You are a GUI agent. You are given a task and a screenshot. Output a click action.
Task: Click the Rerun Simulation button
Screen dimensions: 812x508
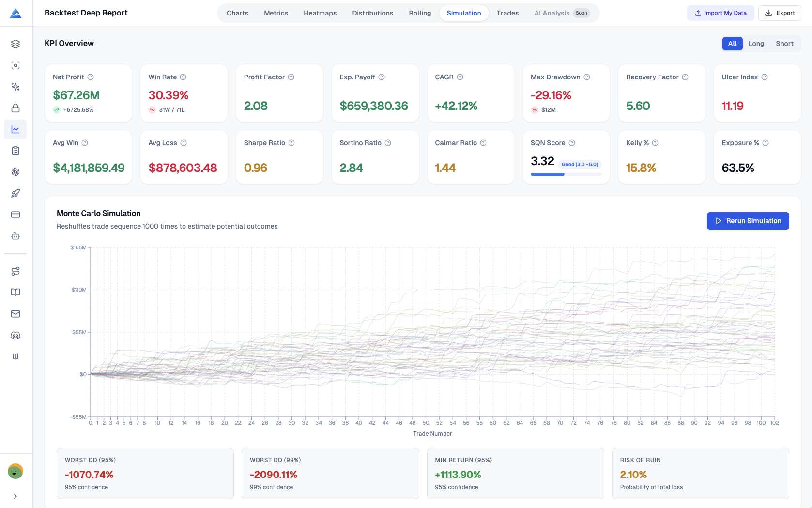click(x=748, y=221)
